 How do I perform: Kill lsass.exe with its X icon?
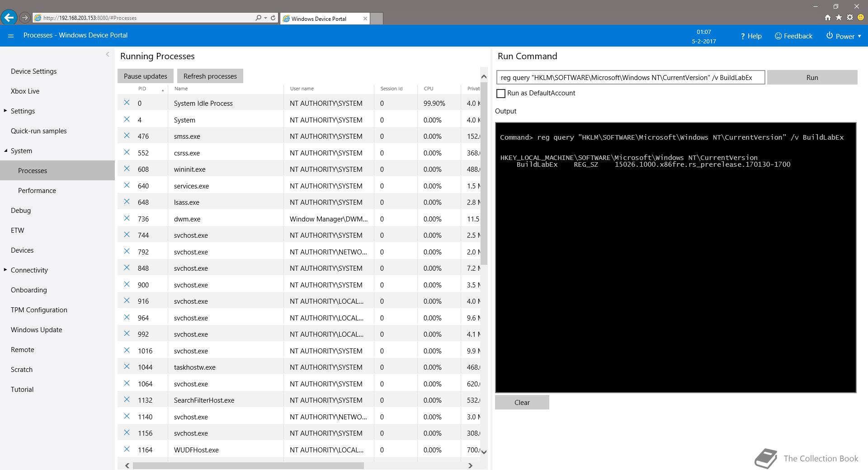point(127,202)
